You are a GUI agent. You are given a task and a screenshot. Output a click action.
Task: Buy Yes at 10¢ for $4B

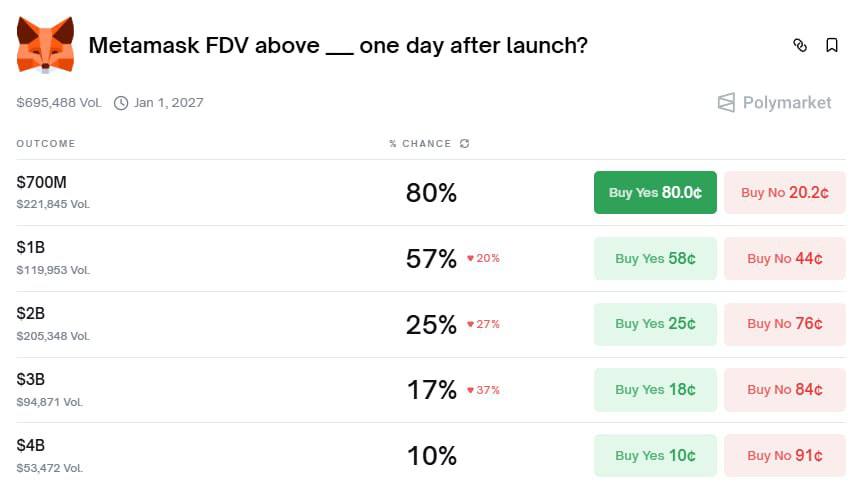pyautogui.click(x=655, y=456)
